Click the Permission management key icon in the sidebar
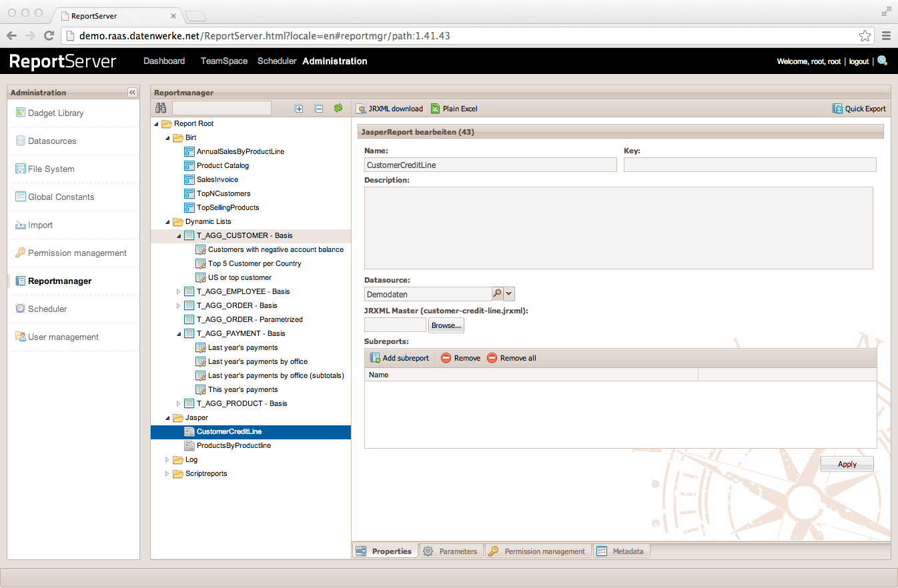The height and width of the screenshot is (588, 898). [x=21, y=253]
